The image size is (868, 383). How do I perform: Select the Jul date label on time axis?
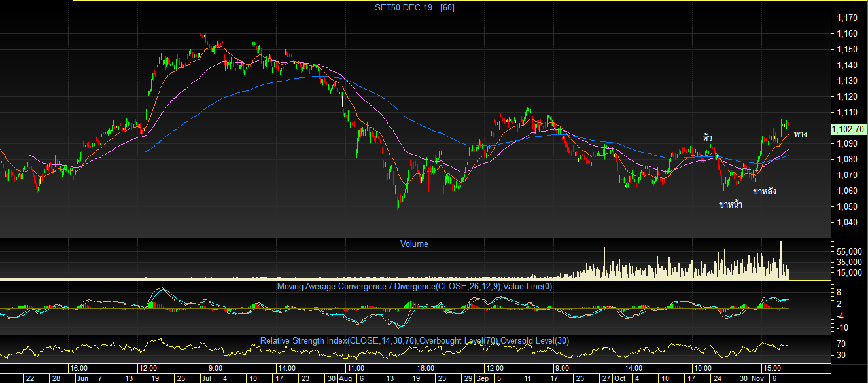(207, 378)
